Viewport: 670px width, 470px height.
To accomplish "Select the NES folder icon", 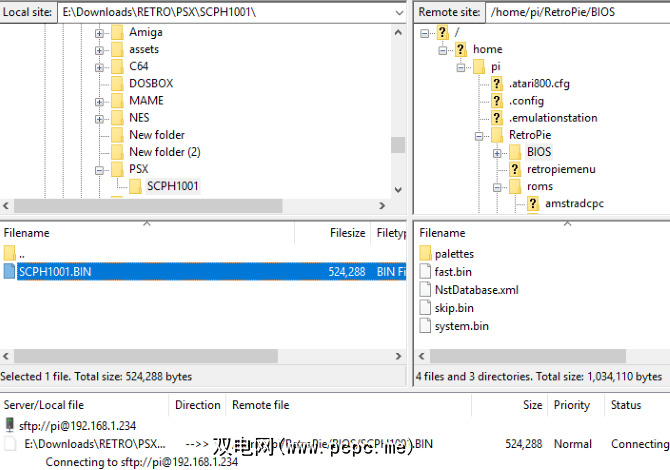I will pyautogui.click(x=117, y=118).
